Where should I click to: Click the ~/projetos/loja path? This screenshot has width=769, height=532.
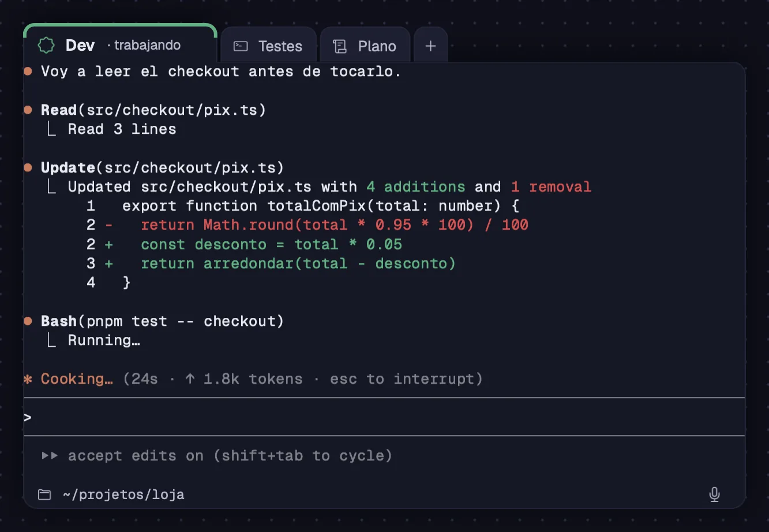[x=123, y=494]
